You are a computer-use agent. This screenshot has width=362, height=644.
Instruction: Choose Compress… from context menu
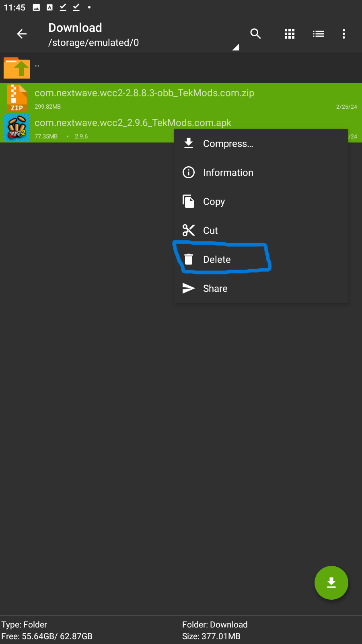(228, 144)
